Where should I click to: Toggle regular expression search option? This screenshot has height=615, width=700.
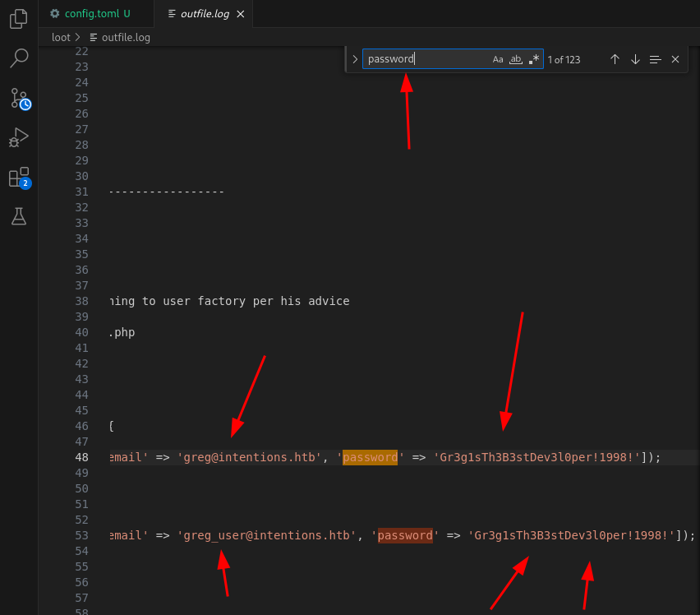coord(534,59)
